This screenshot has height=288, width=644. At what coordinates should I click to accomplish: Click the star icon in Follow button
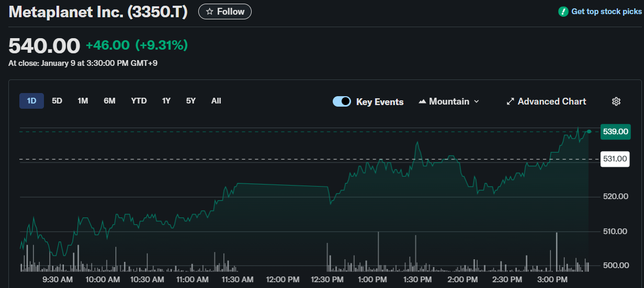coord(210,11)
